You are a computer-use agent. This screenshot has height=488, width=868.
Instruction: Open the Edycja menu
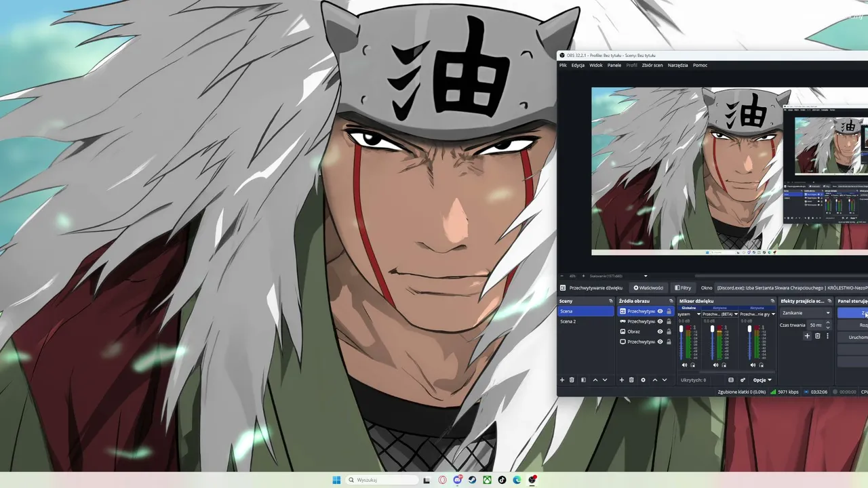[x=578, y=66]
